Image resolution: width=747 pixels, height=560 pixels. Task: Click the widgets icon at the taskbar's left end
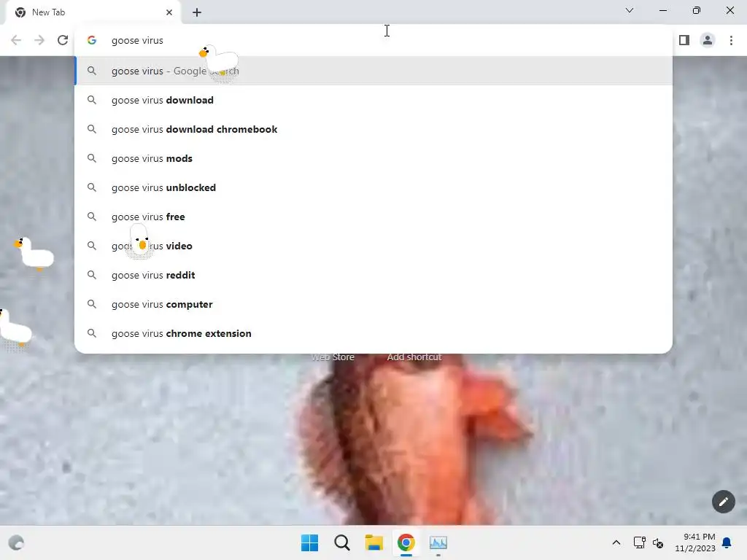(x=16, y=542)
